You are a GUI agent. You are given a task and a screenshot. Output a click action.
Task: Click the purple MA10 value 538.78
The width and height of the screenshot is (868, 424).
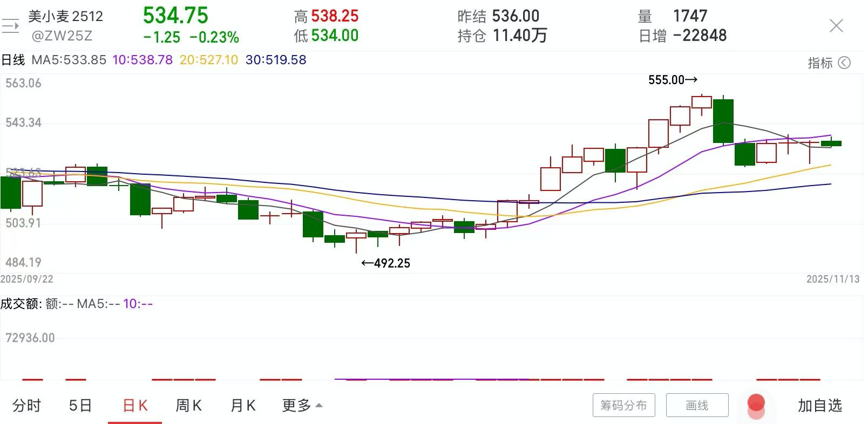143,60
